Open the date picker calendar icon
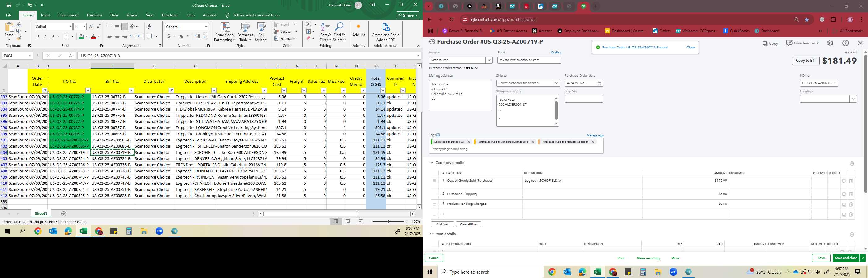The width and height of the screenshot is (868, 278). click(599, 83)
